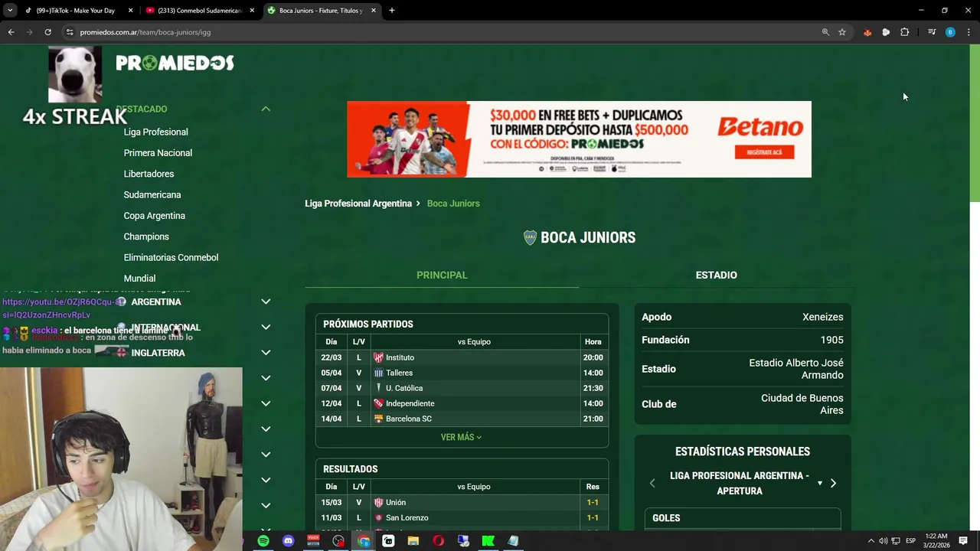980x551 pixels.
Task: Select the Principal tab
Action: pyautogui.click(x=442, y=275)
